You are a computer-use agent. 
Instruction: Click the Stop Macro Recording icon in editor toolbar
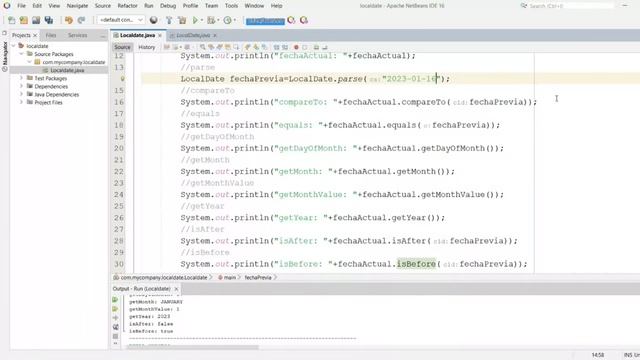305,47
